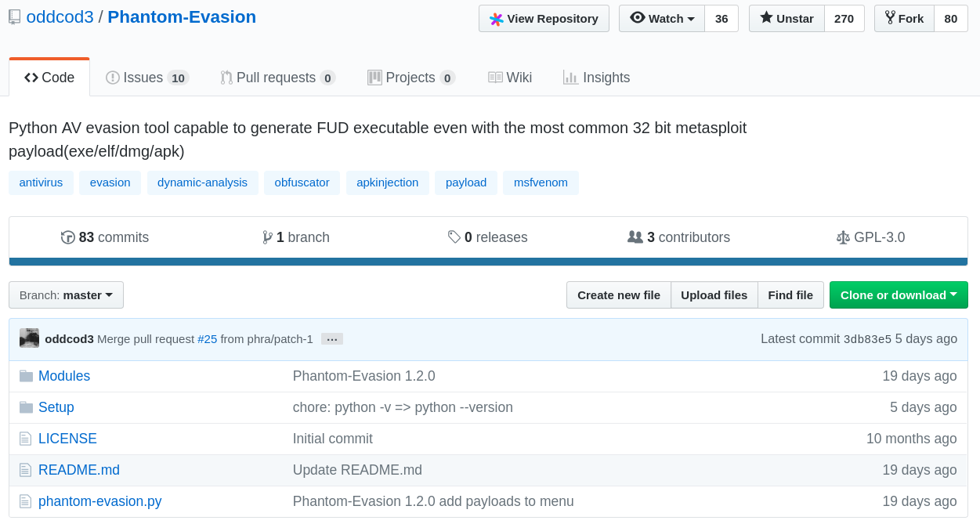Click the Modules folder icon

coord(26,376)
